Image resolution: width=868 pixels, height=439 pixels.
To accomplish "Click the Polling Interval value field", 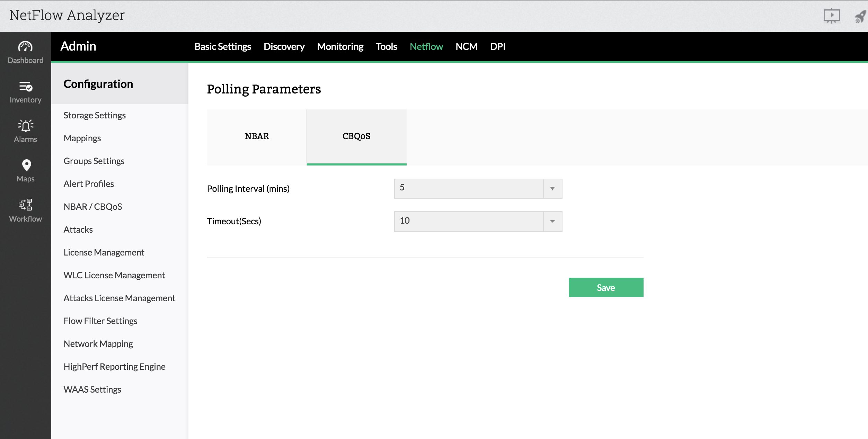I will tap(469, 189).
